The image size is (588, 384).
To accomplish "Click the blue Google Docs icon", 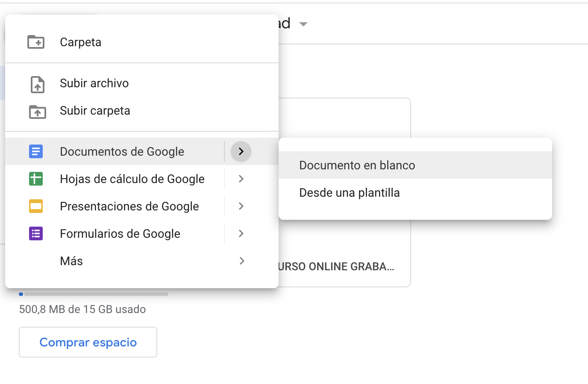I will click(36, 151).
